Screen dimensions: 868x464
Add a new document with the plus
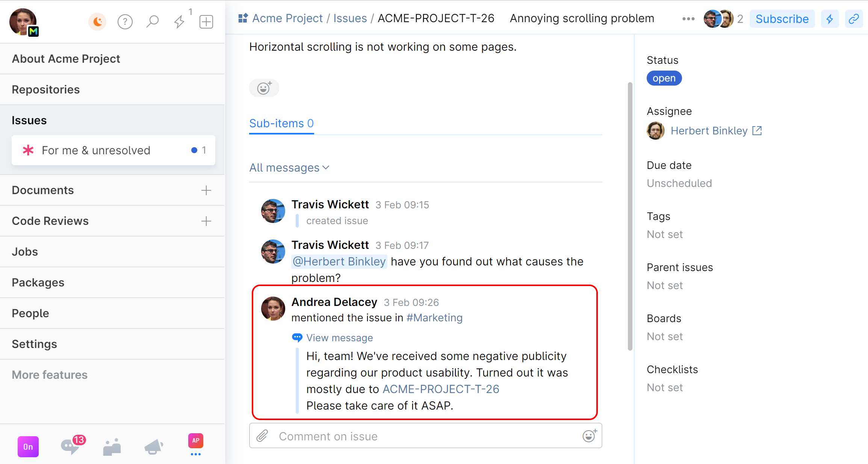[x=206, y=190]
